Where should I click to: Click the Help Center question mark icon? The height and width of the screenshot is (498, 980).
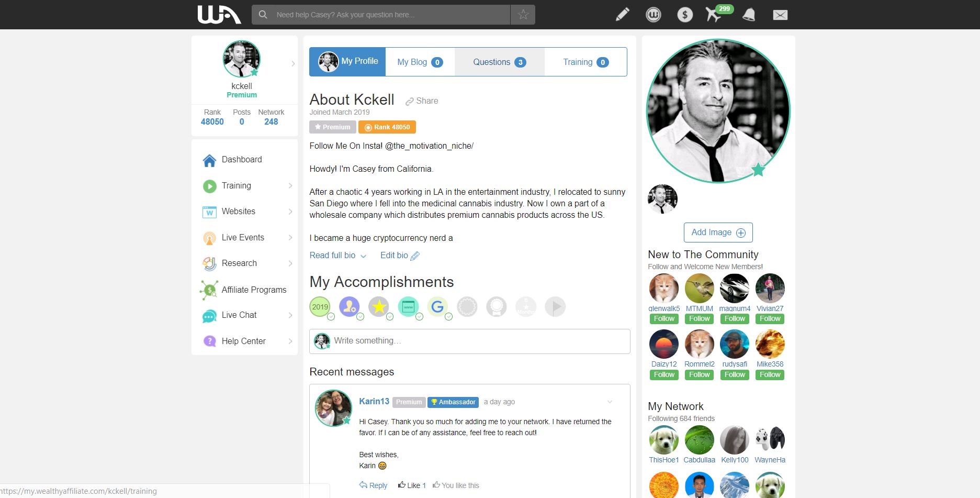pyautogui.click(x=209, y=341)
